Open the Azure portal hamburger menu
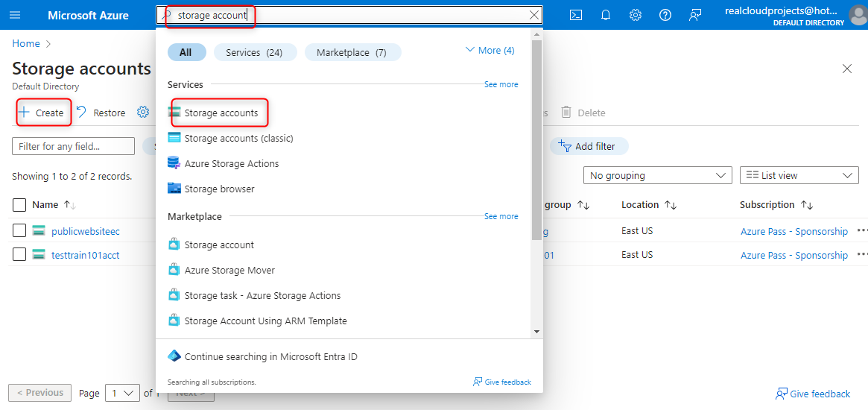 click(15, 15)
